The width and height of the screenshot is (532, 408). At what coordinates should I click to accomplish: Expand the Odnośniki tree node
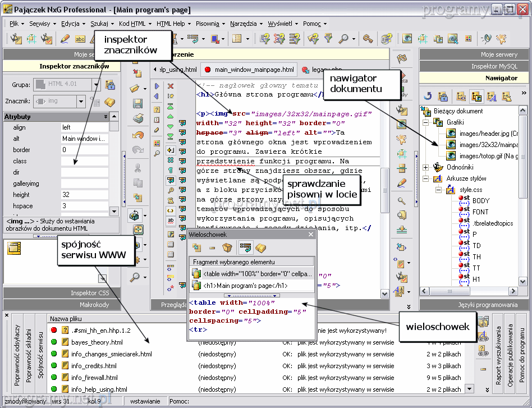tap(425, 167)
